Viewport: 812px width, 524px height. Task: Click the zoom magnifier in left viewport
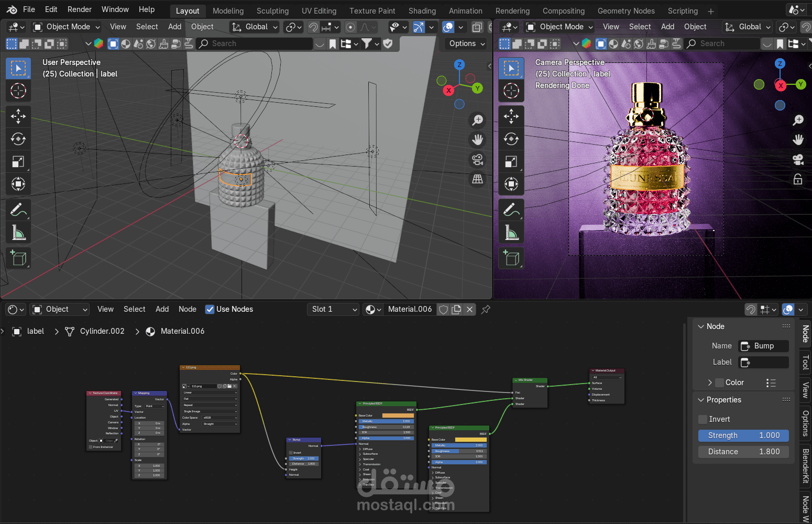(x=477, y=120)
